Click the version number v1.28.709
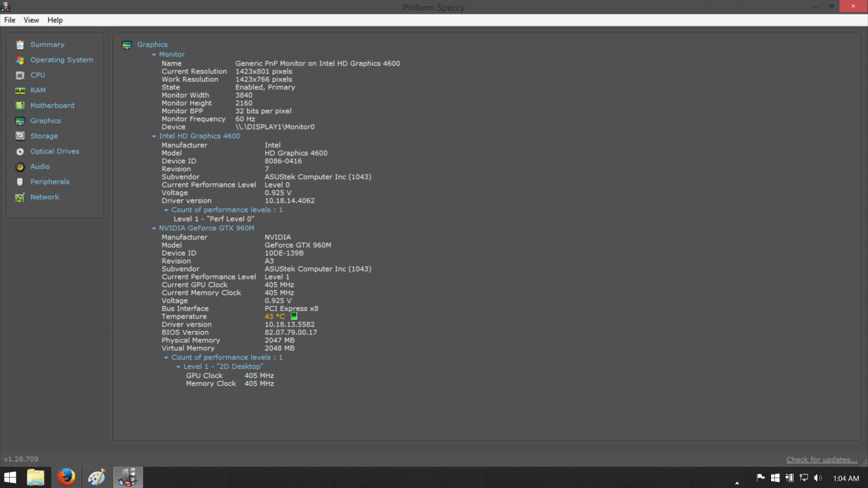 tap(21, 459)
